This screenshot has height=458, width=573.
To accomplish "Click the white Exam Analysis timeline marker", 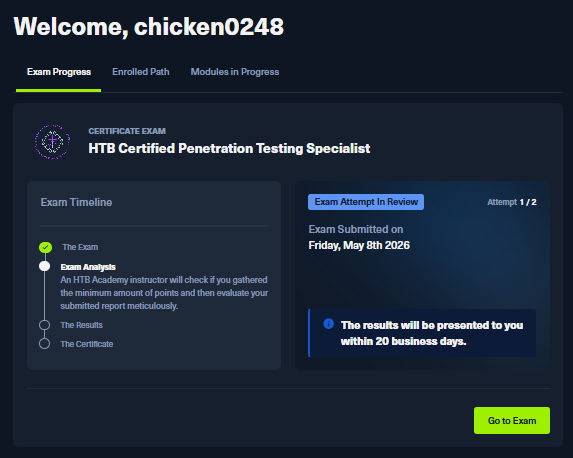I will coord(45,266).
